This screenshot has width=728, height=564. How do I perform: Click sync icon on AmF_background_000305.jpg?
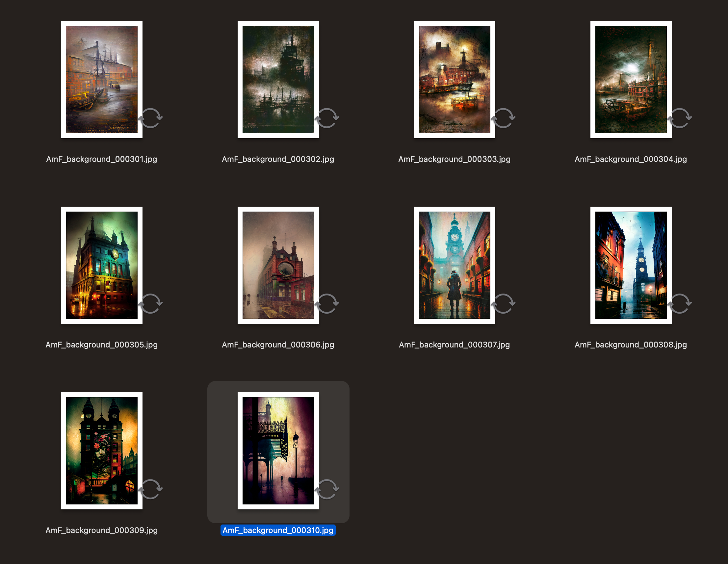click(150, 303)
